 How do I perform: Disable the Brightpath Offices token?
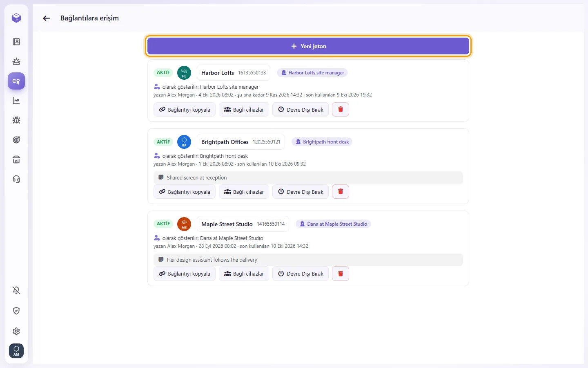tap(301, 192)
